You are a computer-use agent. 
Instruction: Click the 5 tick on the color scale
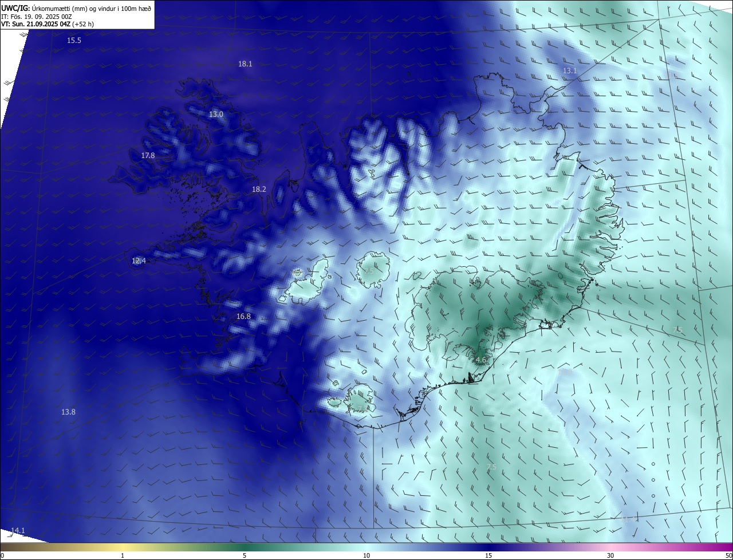coord(245,555)
